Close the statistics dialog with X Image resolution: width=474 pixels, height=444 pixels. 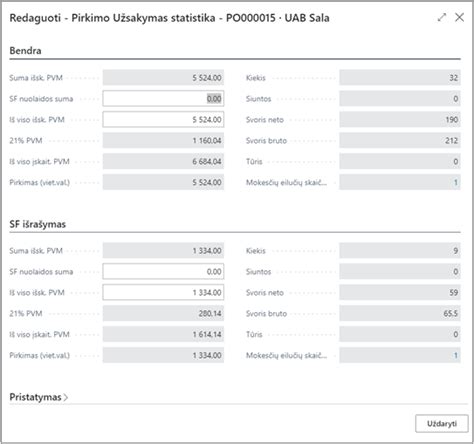pos(459,17)
